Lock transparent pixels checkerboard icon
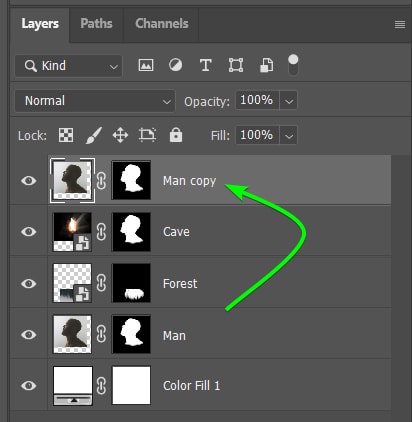Viewport: 412px width, 422px height. point(66,135)
